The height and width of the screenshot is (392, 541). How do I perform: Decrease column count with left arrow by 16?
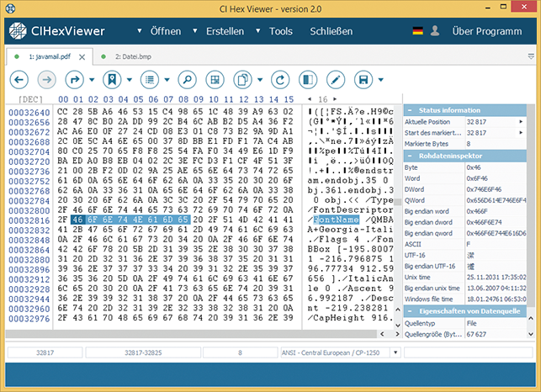click(310, 99)
